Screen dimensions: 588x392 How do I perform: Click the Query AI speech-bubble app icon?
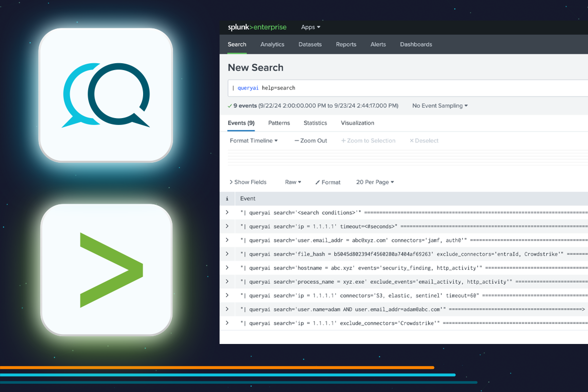pyautogui.click(x=106, y=95)
